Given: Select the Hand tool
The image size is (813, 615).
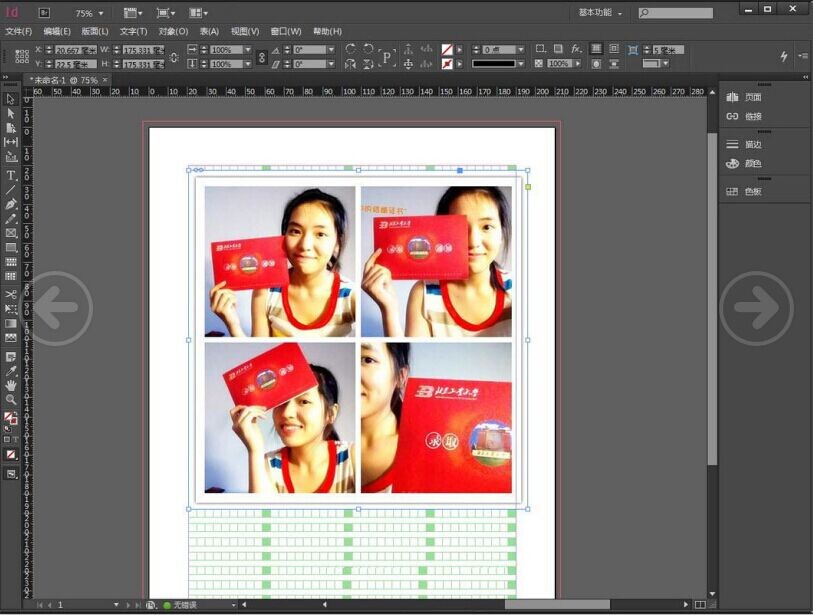Looking at the screenshot, I should click(x=11, y=384).
